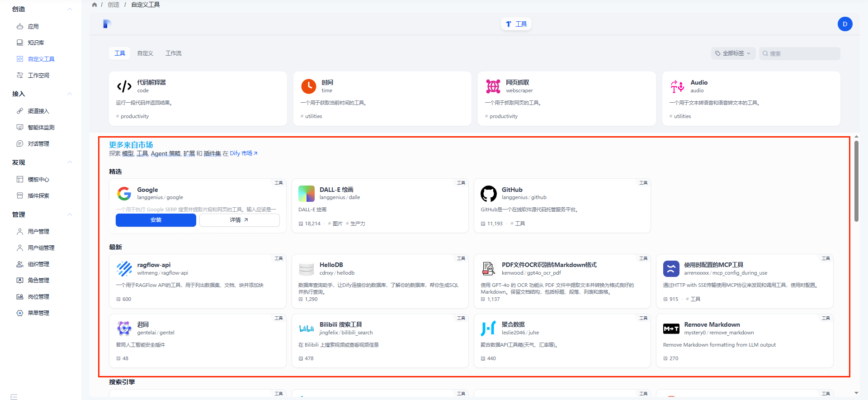
Task: Open the DALL-E 绘画 plugin card
Action: click(380, 206)
